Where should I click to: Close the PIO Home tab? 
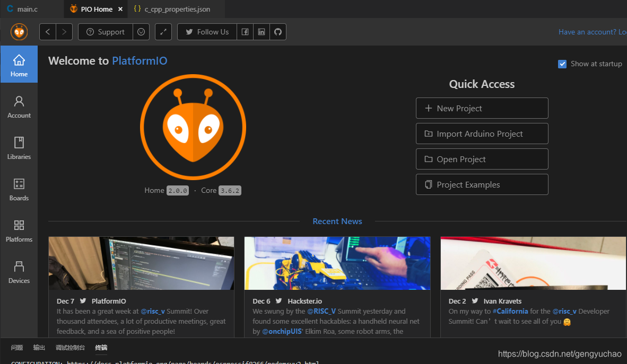pos(120,9)
